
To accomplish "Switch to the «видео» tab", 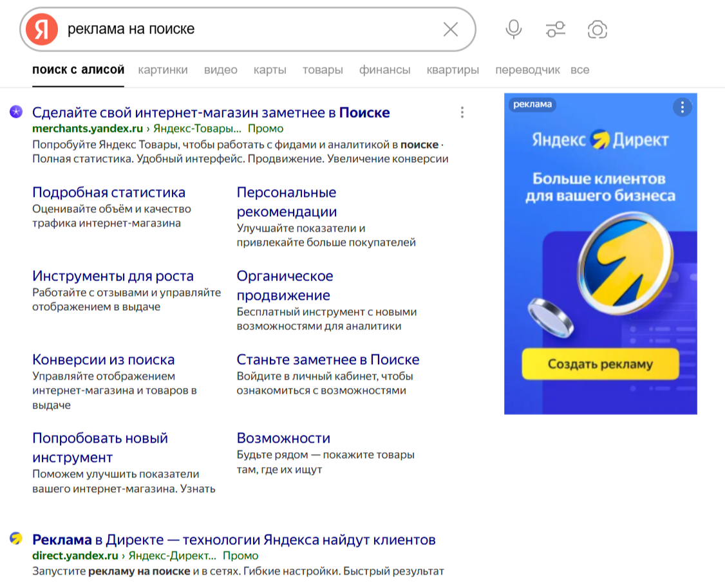I will pyautogui.click(x=221, y=69).
